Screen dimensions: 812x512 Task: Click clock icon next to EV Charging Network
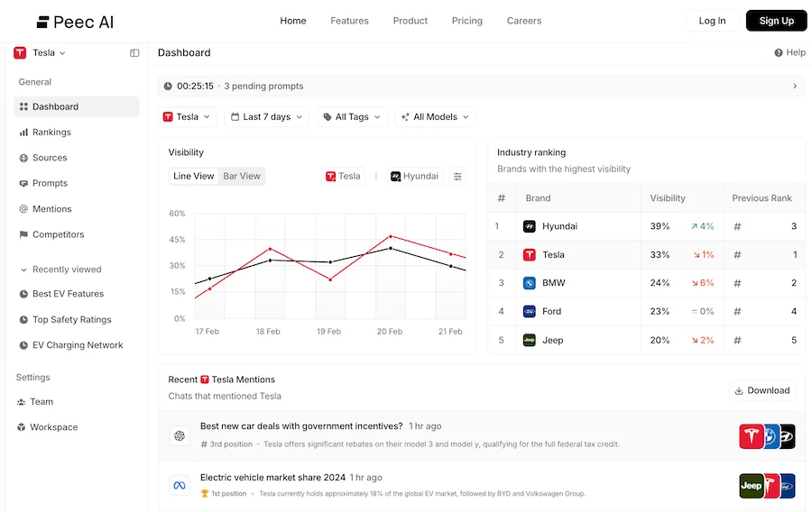pyautogui.click(x=23, y=345)
